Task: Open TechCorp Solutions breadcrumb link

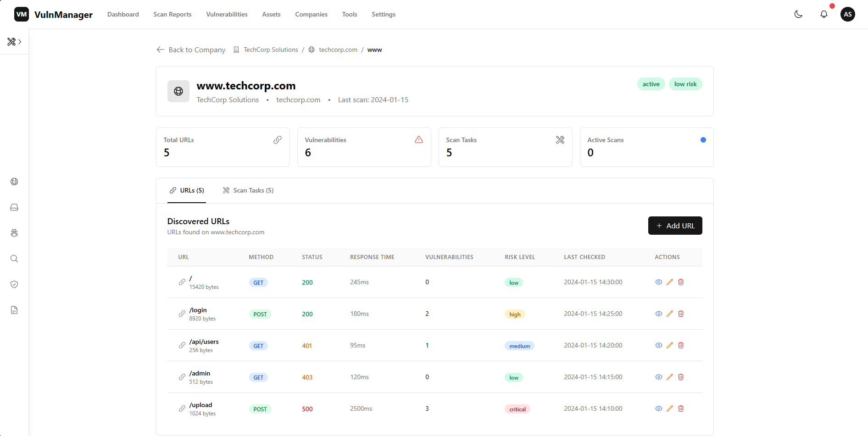Action: [x=271, y=50]
